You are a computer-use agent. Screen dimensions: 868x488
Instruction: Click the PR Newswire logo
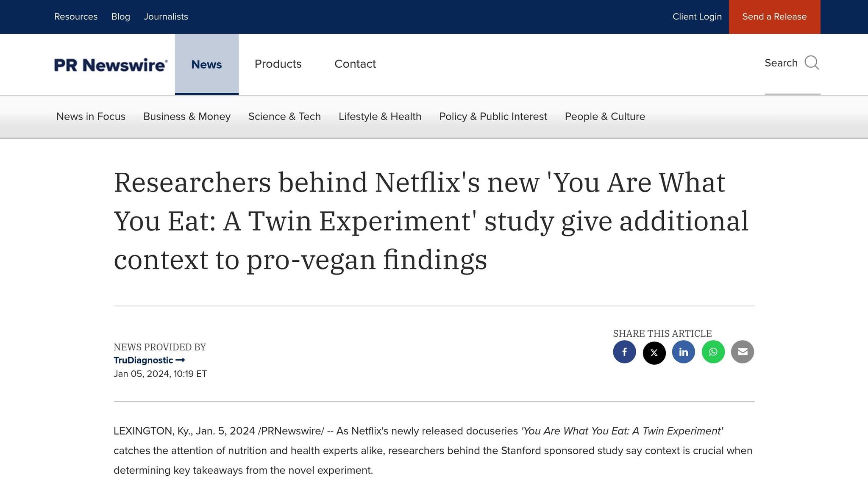pyautogui.click(x=111, y=65)
